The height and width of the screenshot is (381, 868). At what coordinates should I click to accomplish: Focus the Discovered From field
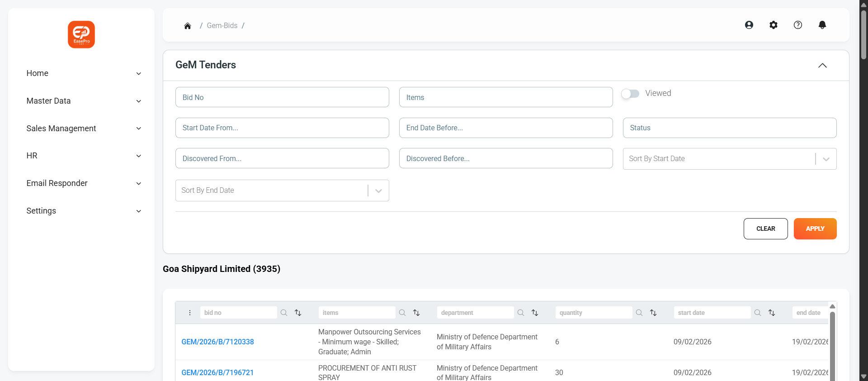point(282,158)
